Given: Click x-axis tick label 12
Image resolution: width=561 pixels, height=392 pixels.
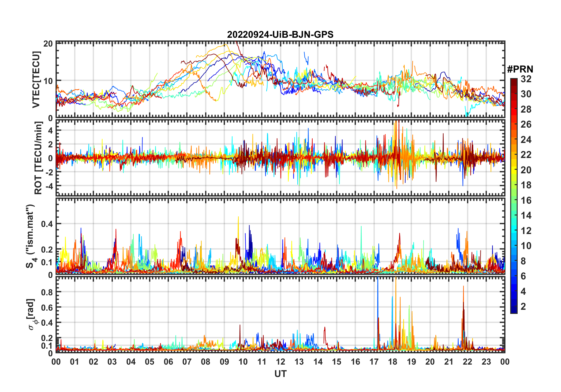Looking at the screenshot, I should click(280, 362).
